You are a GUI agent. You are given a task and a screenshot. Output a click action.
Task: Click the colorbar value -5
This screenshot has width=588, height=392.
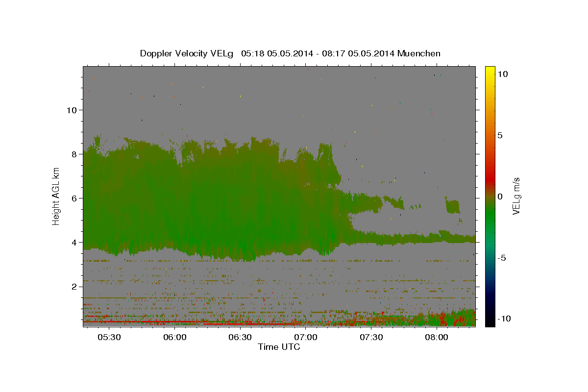click(502, 257)
